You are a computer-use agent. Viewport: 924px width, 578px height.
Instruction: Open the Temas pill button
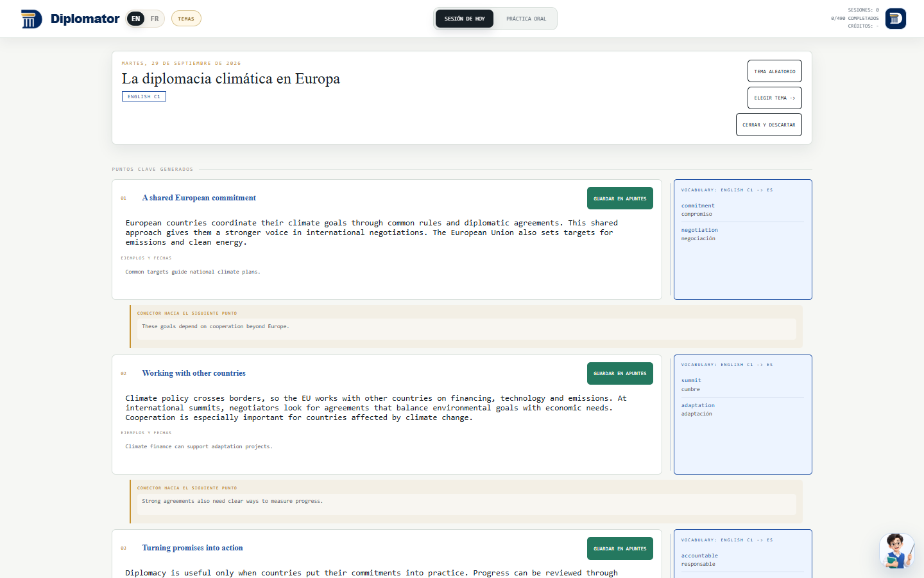click(x=186, y=19)
